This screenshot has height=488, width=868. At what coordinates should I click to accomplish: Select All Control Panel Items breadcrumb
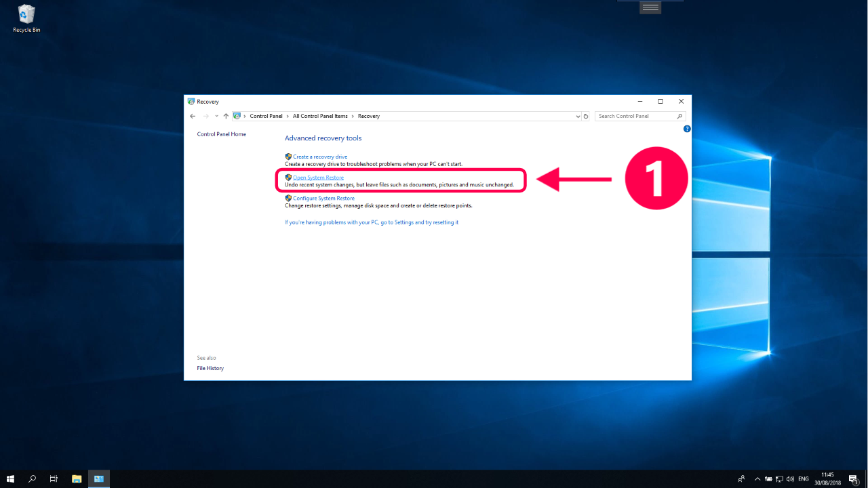coord(320,116)
